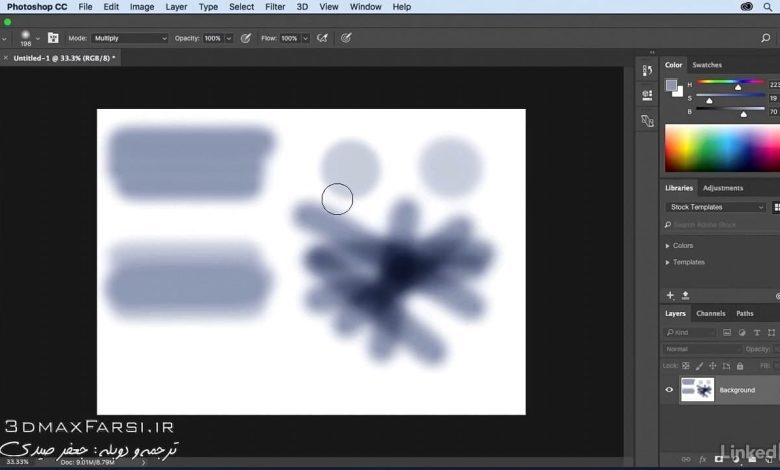Viewport: 780px width, 470px height.
Task: Switch to the Paths tab
Action: (745, 313)
